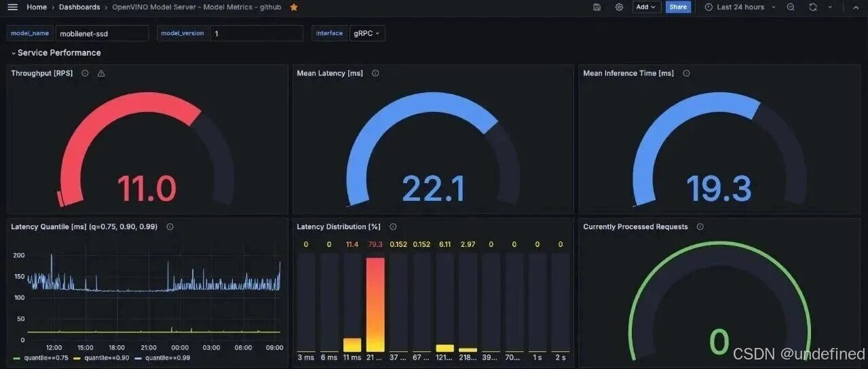Click the Share button
This screenshot has width=868, height=369.
(x=678, y=7)
